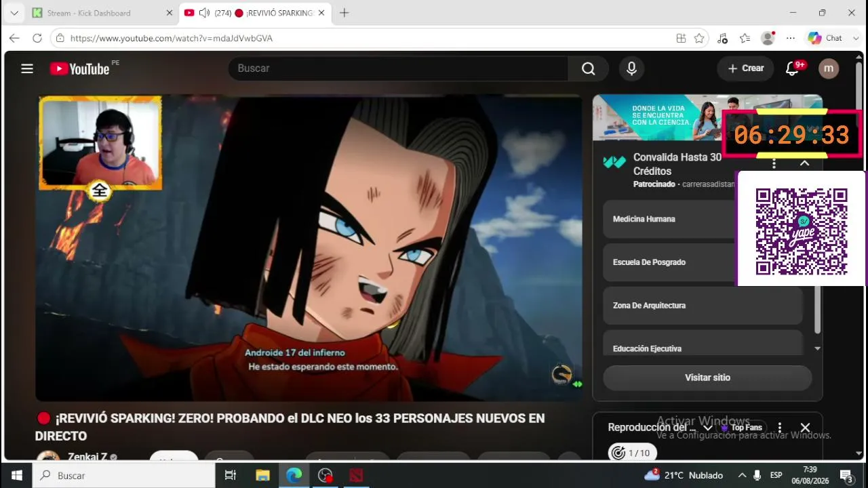This screenshot has width=868, height=488.
Task: Close the chat panel with the X
Action: [x=805, y=428]
